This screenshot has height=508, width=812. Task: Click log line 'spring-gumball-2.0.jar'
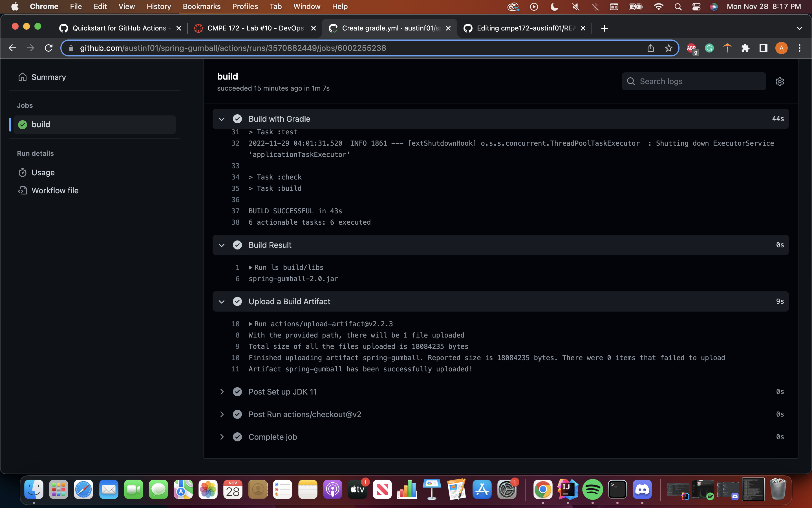[293, 279]
